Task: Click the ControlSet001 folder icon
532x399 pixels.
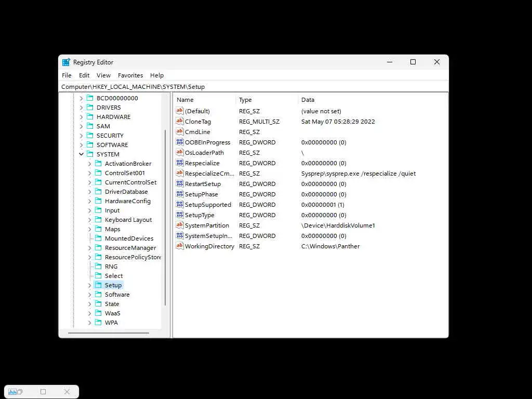Action: [98, 172]
